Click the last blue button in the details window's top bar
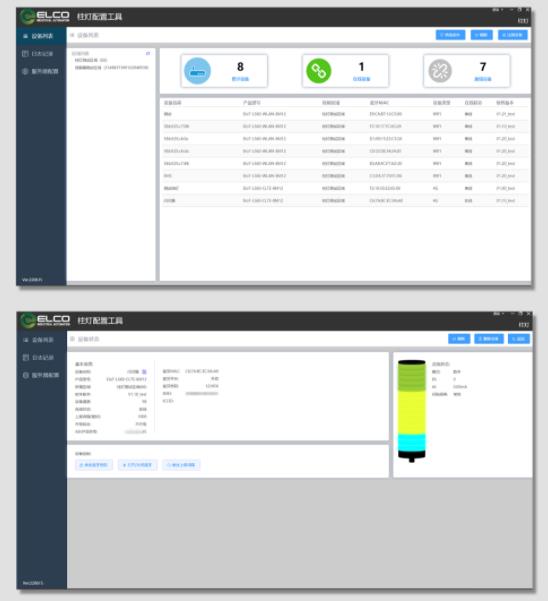The height and width of the screenshot is (601, 548). pos(518,339)
